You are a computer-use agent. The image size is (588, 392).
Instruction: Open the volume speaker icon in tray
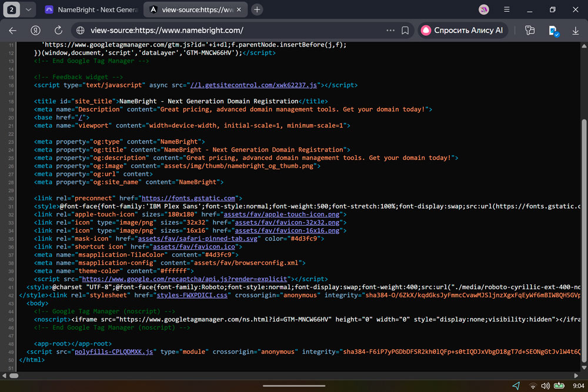(546, 386)
